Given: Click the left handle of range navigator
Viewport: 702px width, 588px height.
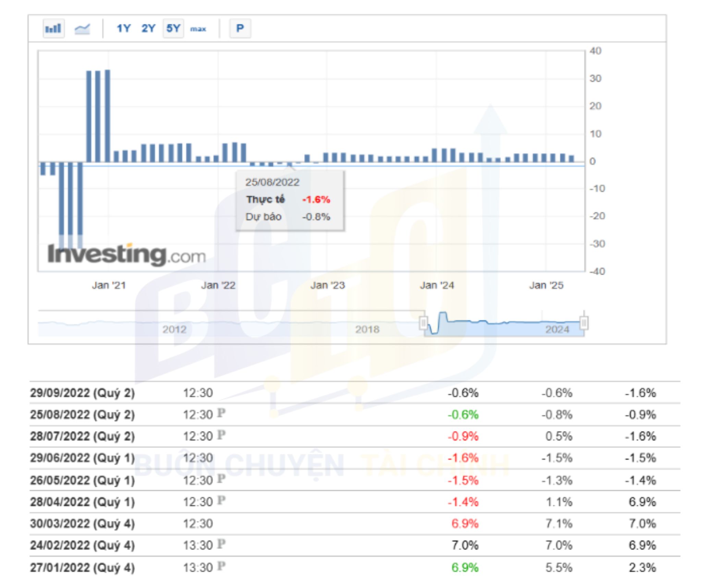Looking at the screenshot, I should [x=424, y=323].
